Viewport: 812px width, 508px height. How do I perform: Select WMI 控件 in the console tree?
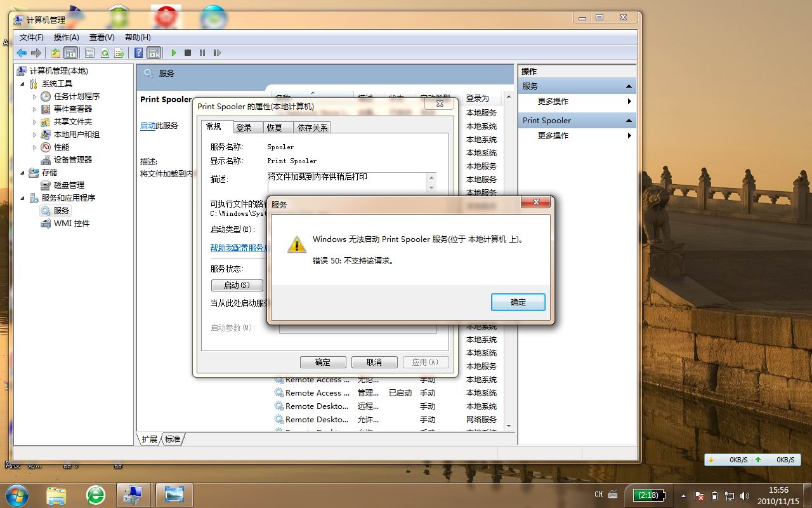[72, 224]
